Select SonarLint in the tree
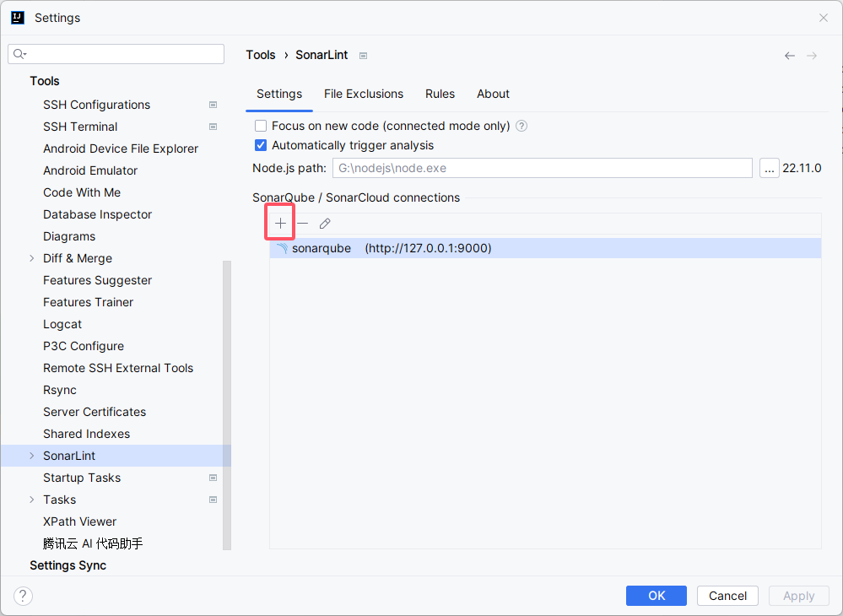This screenshot has height=616, width=843. pyautogui.click(x=69, y=456)
